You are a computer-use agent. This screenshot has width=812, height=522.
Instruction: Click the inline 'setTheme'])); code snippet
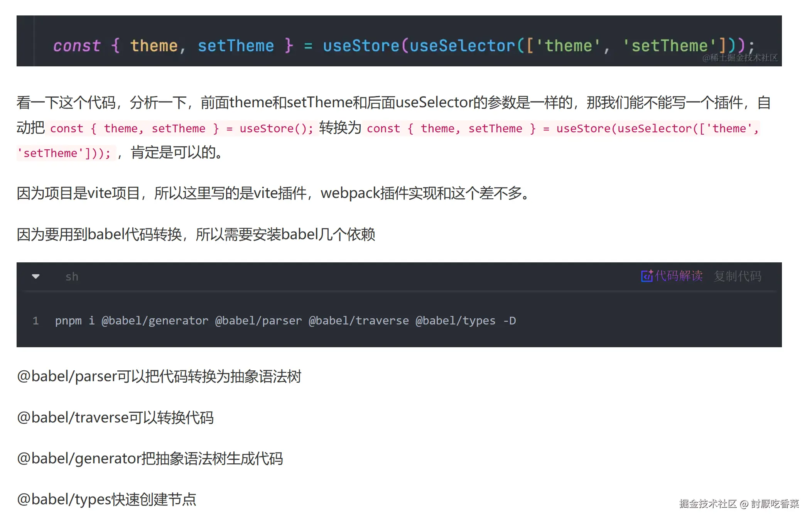(x=65, y=153)
